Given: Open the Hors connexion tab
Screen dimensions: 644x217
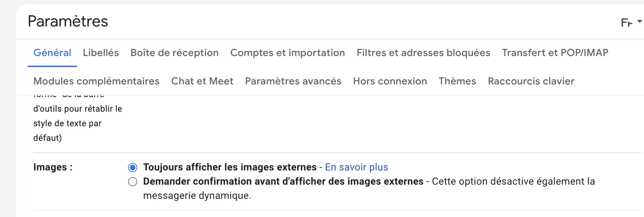Looking at the screenshot, I should tap(390, 81).
